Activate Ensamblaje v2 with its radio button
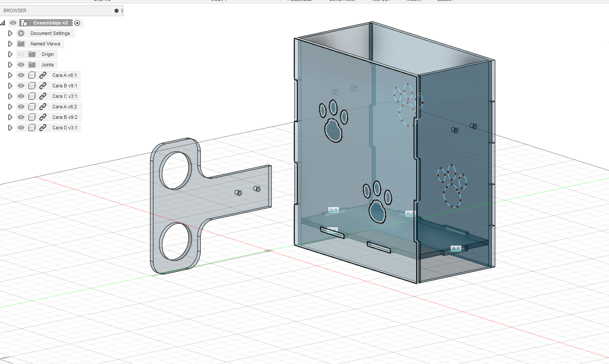609x364 pixels. pyautogui.click(x=77, y=23)
